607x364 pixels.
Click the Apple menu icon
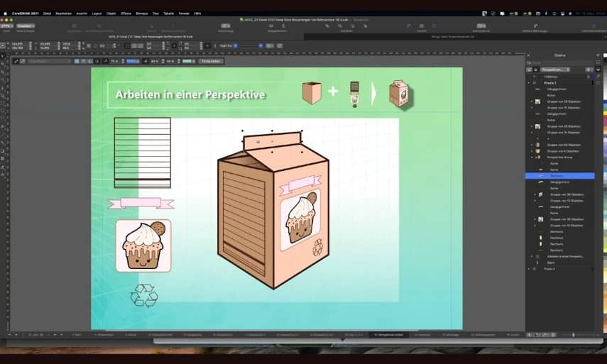point(4,13)
